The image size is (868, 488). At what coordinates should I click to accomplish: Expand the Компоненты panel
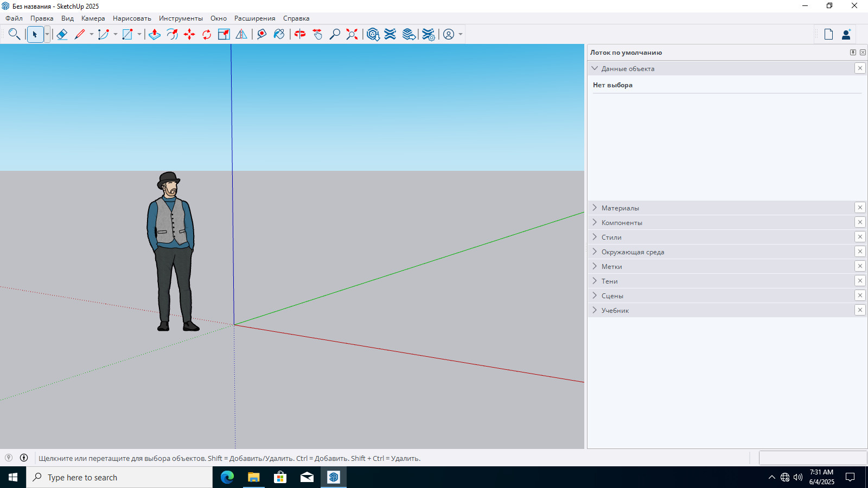point(595,222)
